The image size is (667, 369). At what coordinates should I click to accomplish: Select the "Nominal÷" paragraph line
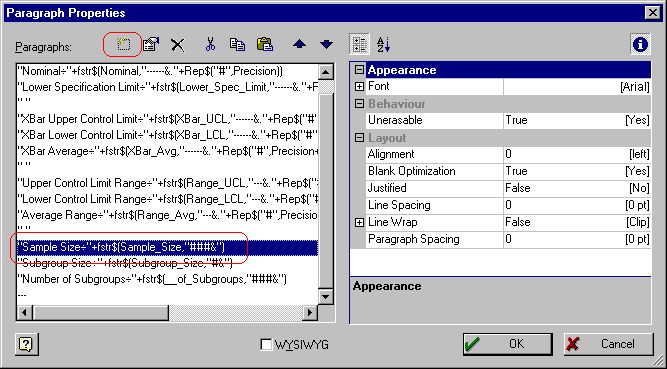(x=168, y=71)
